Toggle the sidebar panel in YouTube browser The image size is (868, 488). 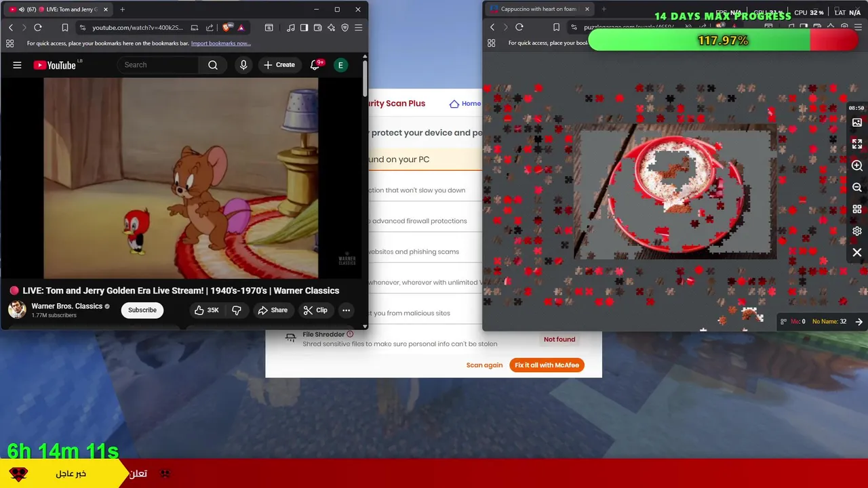point(304,28)
